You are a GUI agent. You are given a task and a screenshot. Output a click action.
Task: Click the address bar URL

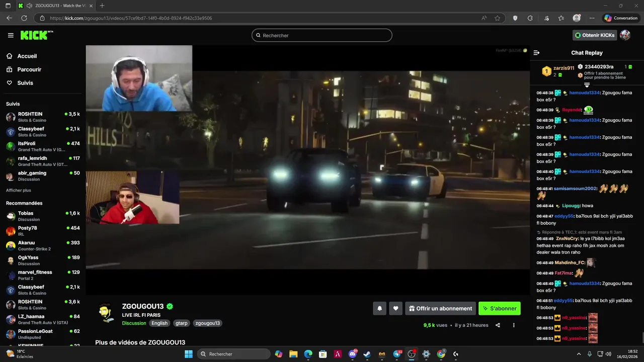point(131,18)
